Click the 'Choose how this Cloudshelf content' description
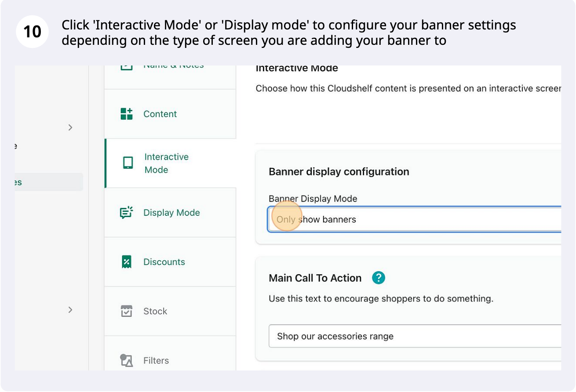Screen dimensions: 576x392 tap(408, 88)
